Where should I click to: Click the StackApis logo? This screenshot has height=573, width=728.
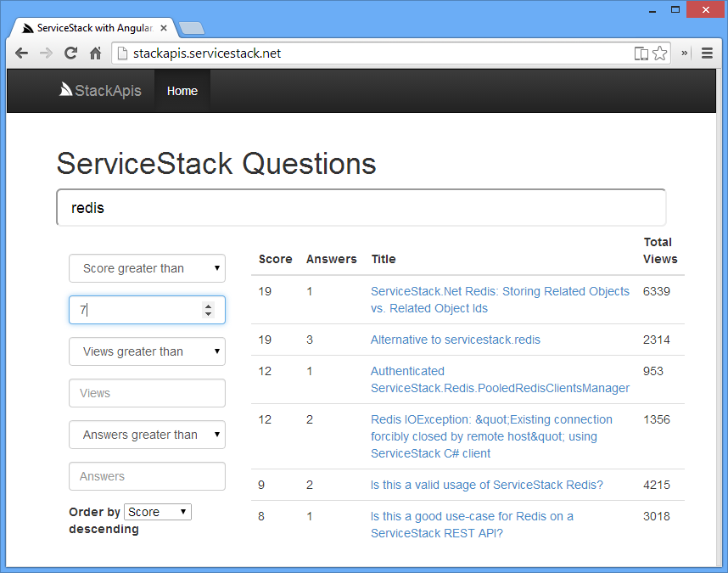[x=100, y=91]
